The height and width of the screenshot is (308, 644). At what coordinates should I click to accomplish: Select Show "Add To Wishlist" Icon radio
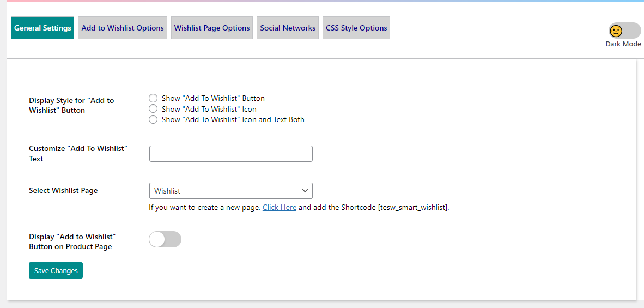tap(153, 109)
